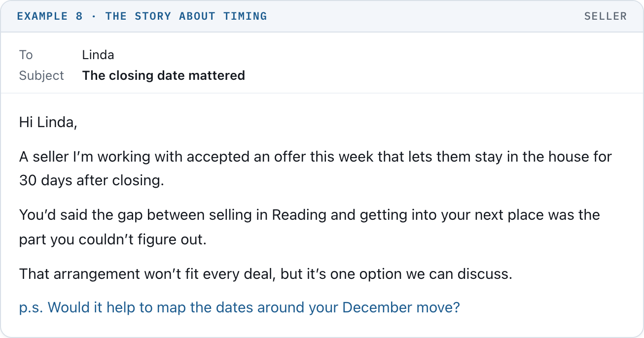Click 'THE STORY ABOUT TIMING' title text
Viewport: 644px width, 338px height.
pyautogui.click(x=186, y=16)
